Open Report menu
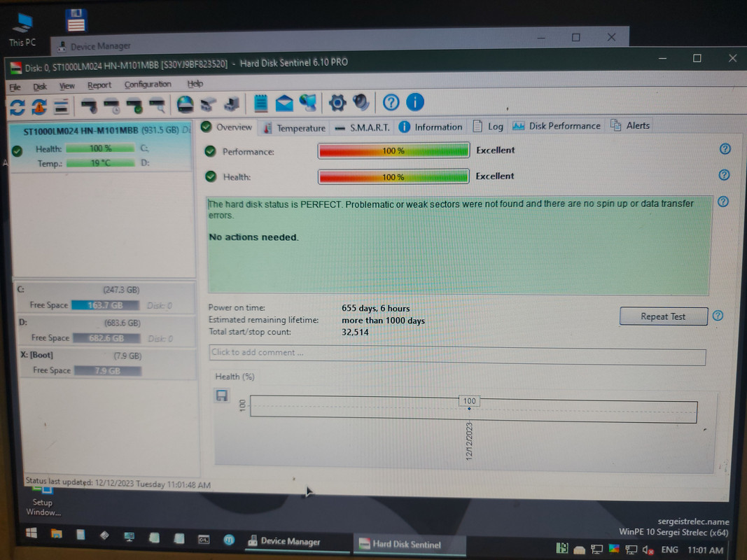747x560 pixels. [x=99, y=85]
